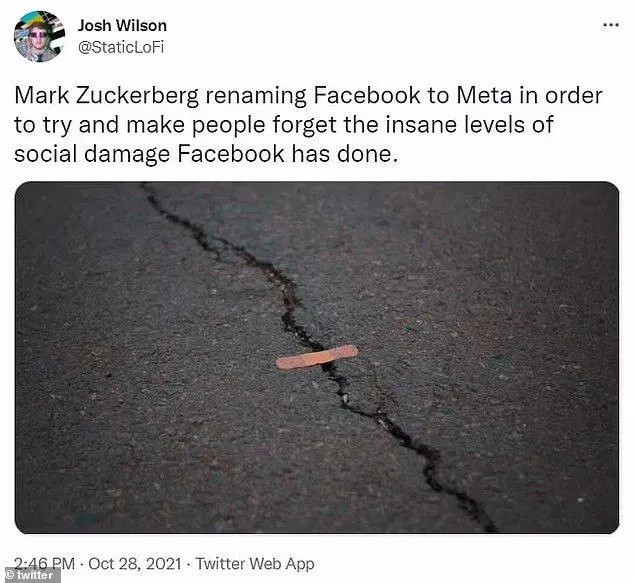Click the words Mark Zuckerberg in tweet

(x=106, y=96)
